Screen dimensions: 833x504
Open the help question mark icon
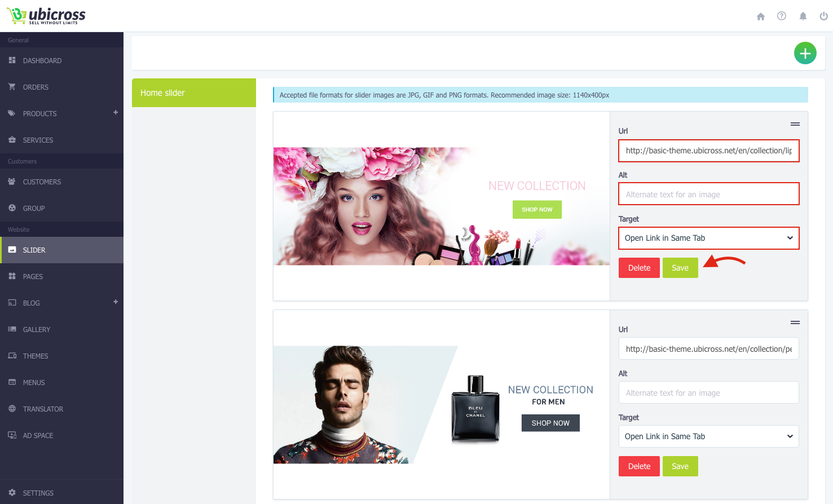[x=782, y=16]
